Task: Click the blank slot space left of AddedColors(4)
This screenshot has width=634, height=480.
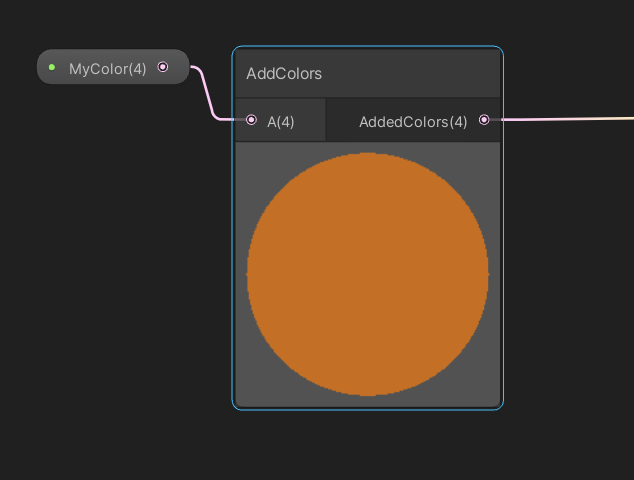Action: 342,120
